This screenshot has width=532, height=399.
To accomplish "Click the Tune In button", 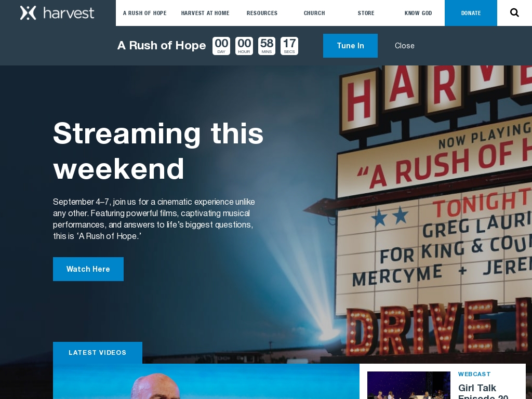I will click(350, 46).
